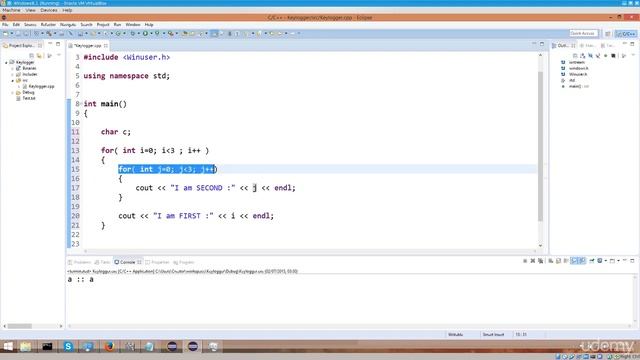Select the Keylogger.cpp editor tab
The image size is (640, 360).
pyautogui.click(x=88, y=46)
